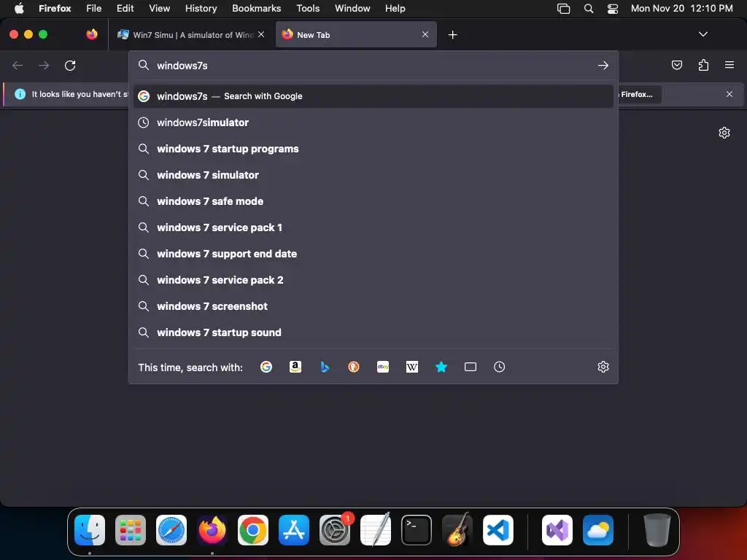The height and width of the screenshot is (560, 747).
Task: Pick 'windows 7 safe mode' suggestion
Action: (373, 201)
